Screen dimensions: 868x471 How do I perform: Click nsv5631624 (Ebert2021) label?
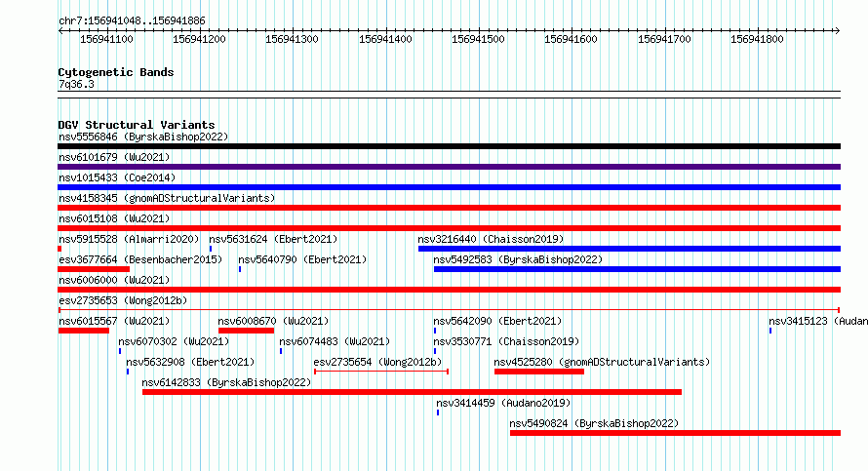pyautogui.click(x=273, y=239)
